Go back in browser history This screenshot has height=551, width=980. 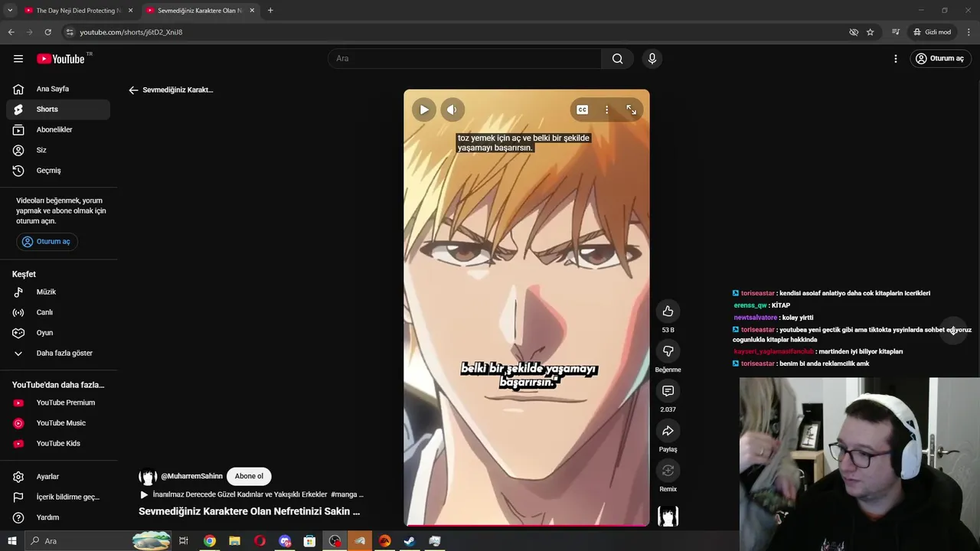click(11, 32)
